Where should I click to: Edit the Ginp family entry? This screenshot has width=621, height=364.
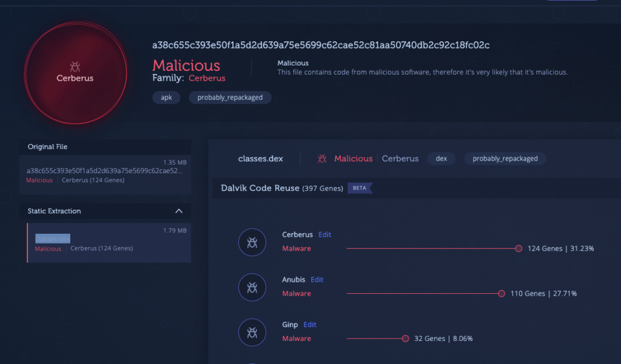310,325
